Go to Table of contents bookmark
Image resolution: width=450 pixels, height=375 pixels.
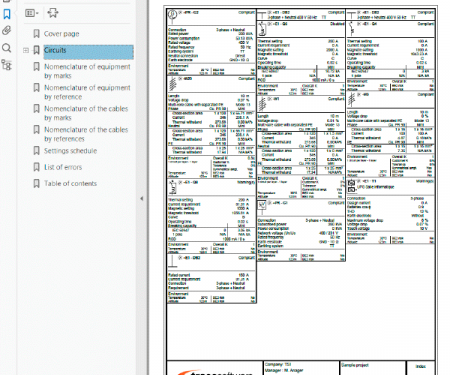pos(70,183)
